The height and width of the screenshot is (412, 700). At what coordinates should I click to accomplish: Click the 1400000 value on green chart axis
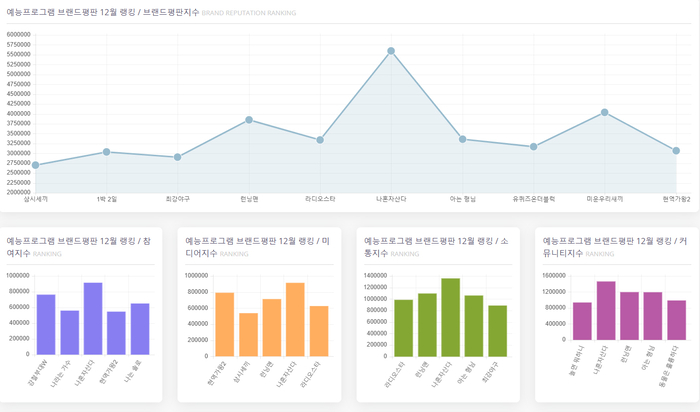click(375, 275)
